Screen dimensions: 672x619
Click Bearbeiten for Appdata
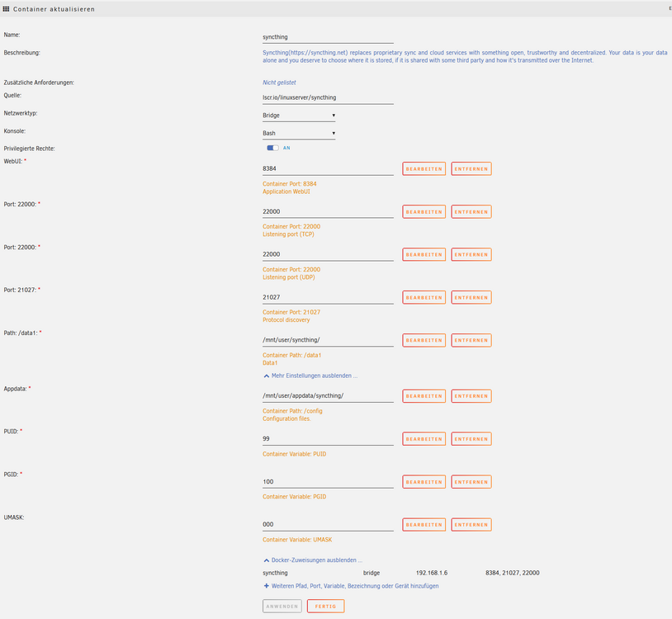[x=424, y=396]
